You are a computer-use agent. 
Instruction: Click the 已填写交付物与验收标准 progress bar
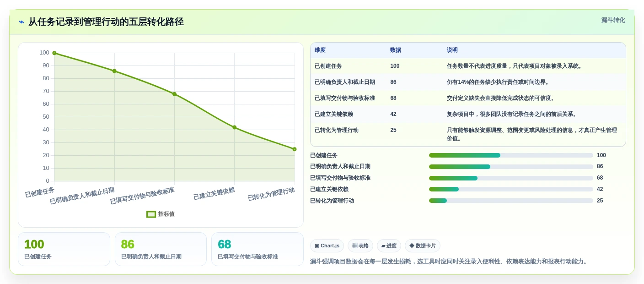point(511,178)
